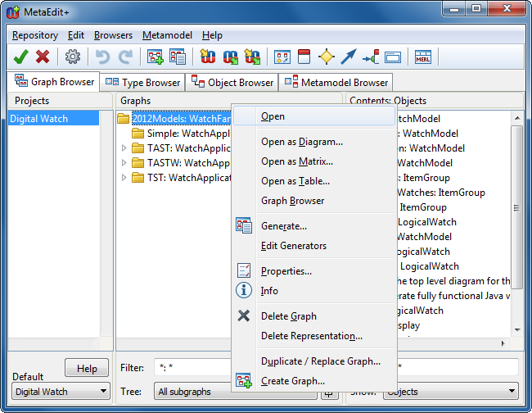
Task: Click the Undo arrow in toolbar
Action: (x=102, y=57)
